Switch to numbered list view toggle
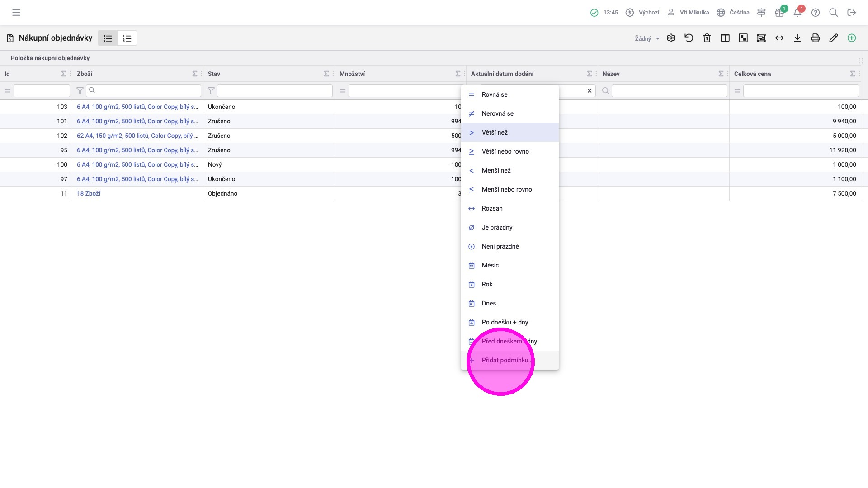 coord(127,38)
